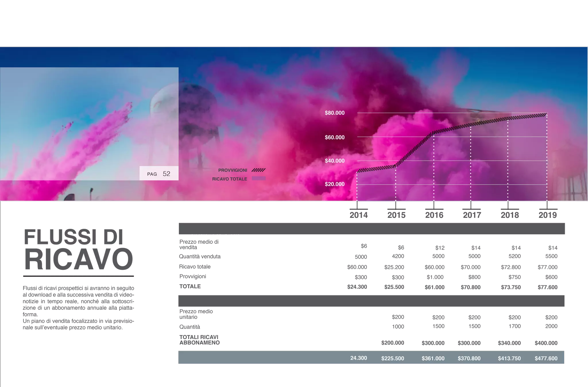
Task: Click the 2015 year marker
Action: click(x=396, y=214)
